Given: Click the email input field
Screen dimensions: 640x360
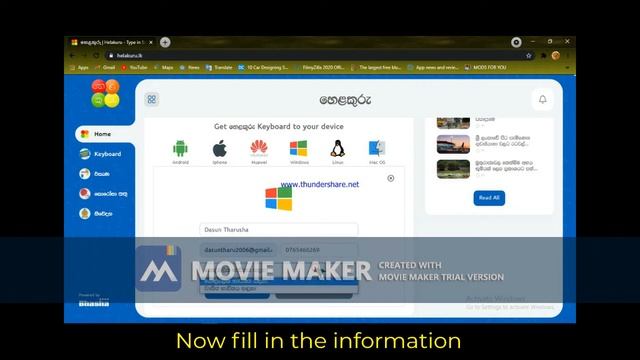Looking at the screenshot, I should [x=238, y=250].
